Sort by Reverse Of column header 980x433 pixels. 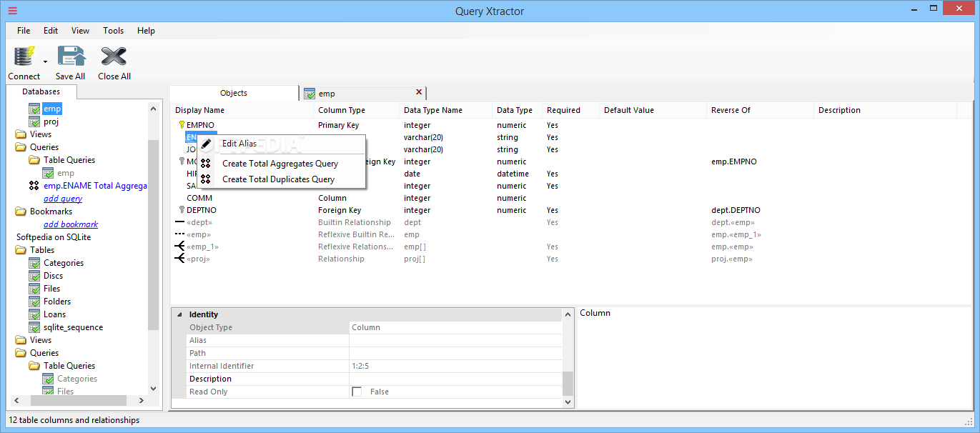pos(760,110)
